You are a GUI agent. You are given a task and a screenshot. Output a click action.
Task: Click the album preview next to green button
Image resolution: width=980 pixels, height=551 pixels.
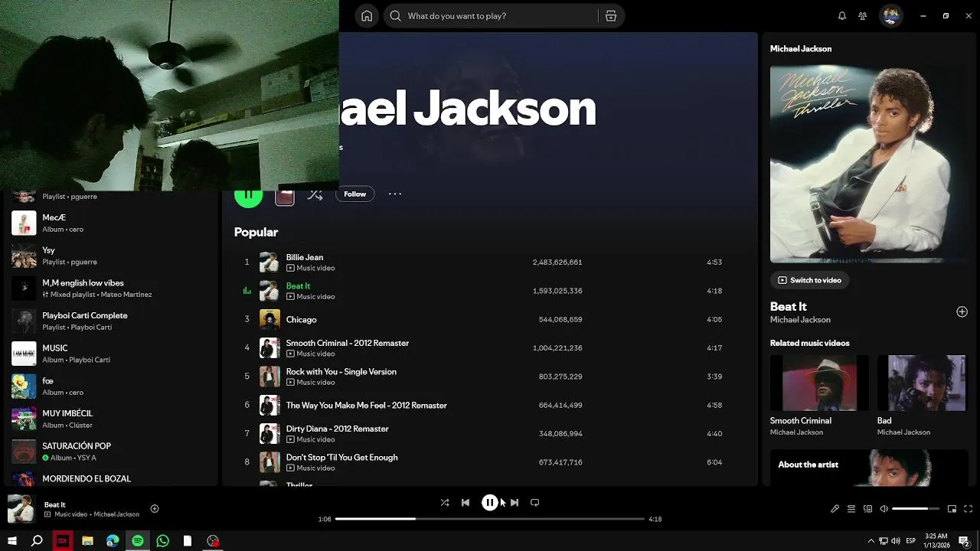[285, 196]
